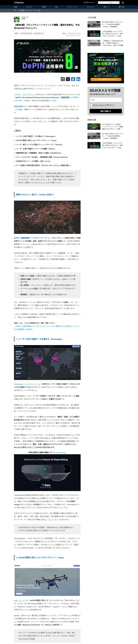Share the article on X
The width and height of the screenshot is (138, 644).
click(x=68, y=79)
